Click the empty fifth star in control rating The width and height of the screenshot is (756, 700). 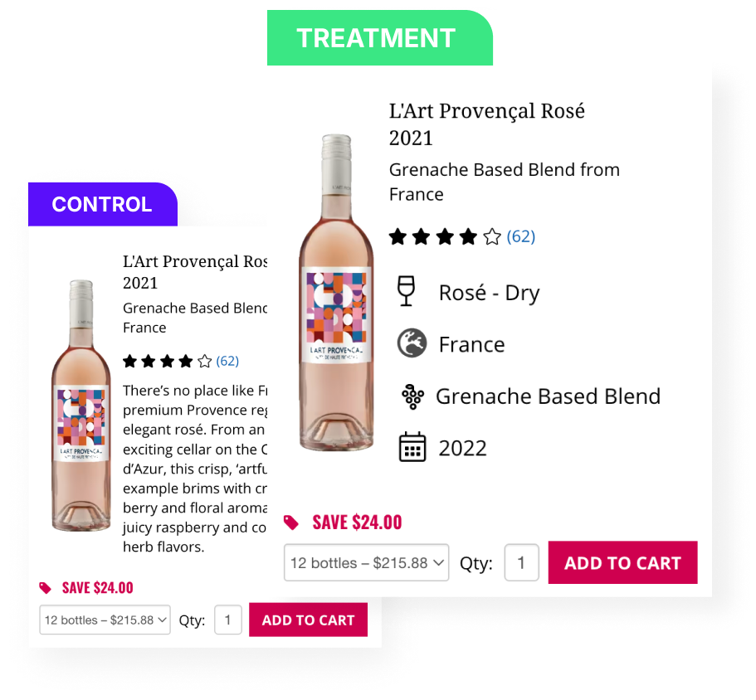[x=204, y=361]
